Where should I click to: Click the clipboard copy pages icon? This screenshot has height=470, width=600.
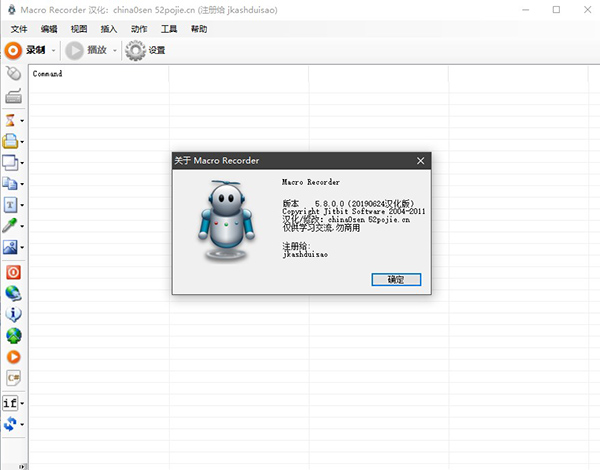pyautogui.click(x=10, y=184)
